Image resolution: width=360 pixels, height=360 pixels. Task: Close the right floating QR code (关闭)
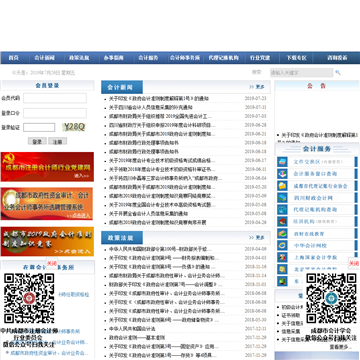click(x=354, y=263)
